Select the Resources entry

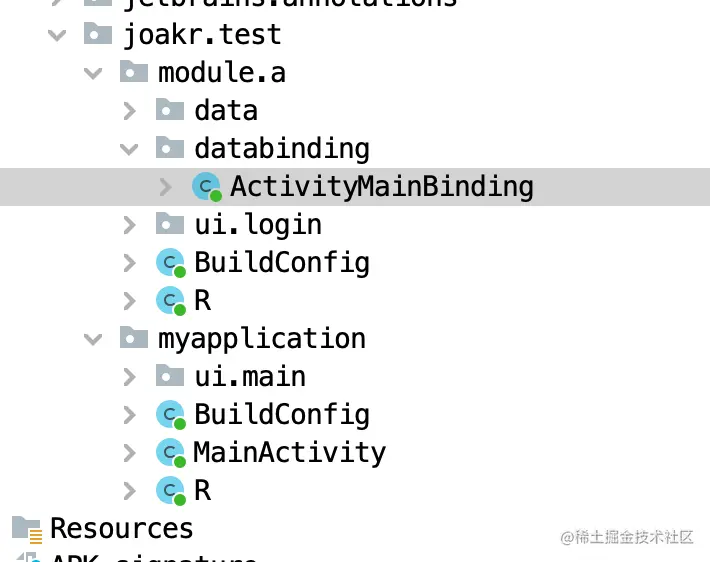click(122, 528)
